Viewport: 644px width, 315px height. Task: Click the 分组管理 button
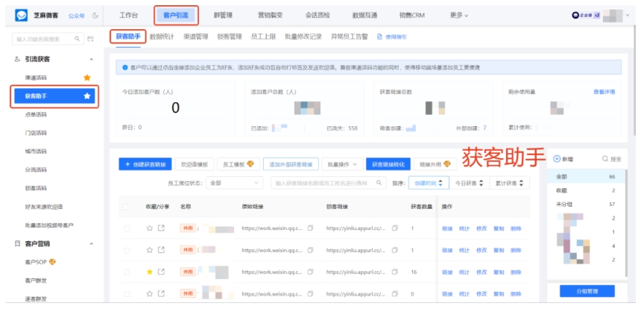[587, 291]
